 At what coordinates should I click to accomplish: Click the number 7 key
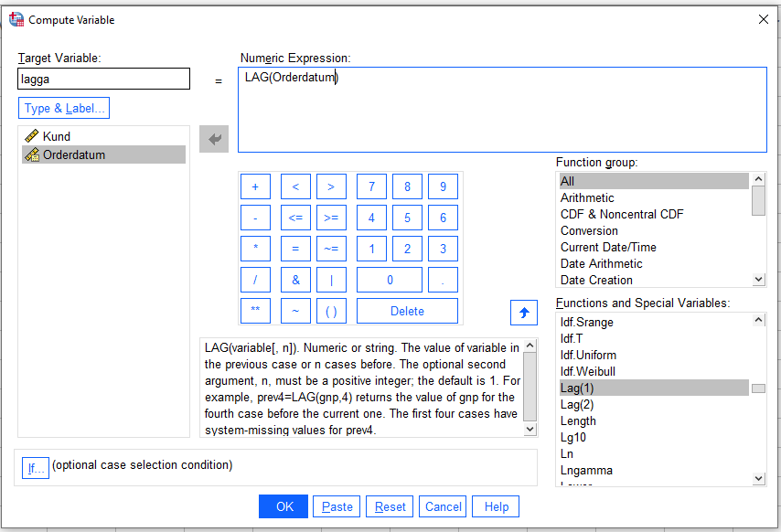[x=371, y=186]
